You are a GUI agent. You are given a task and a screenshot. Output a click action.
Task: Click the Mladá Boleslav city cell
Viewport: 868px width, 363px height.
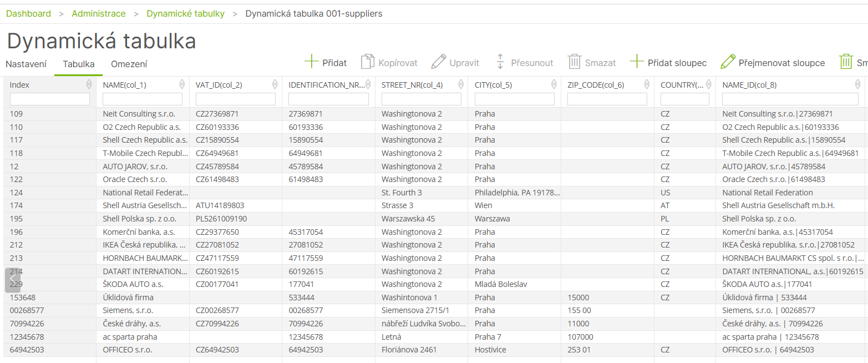pos(515,284)
